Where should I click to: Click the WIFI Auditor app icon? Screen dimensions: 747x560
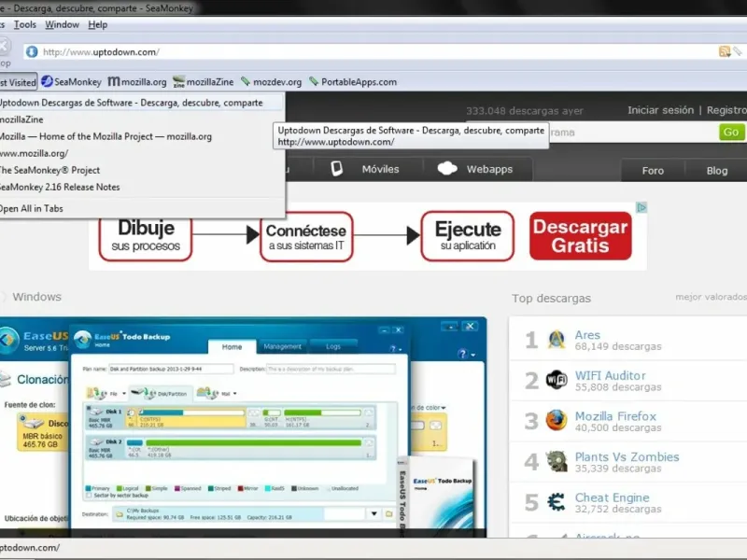point(556,380)
